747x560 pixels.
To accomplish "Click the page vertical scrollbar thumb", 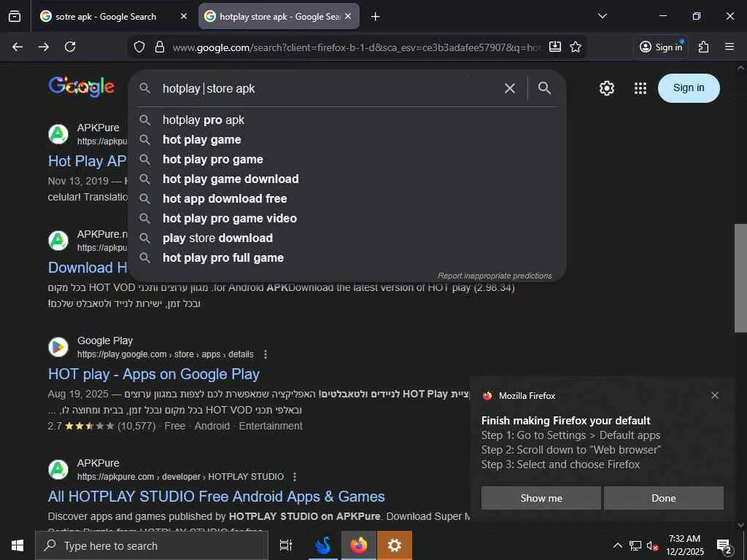I will (740, 278).
